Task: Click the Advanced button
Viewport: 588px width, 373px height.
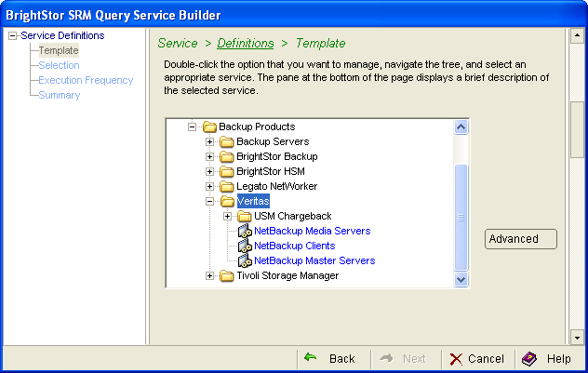Action: click(520, 239)
